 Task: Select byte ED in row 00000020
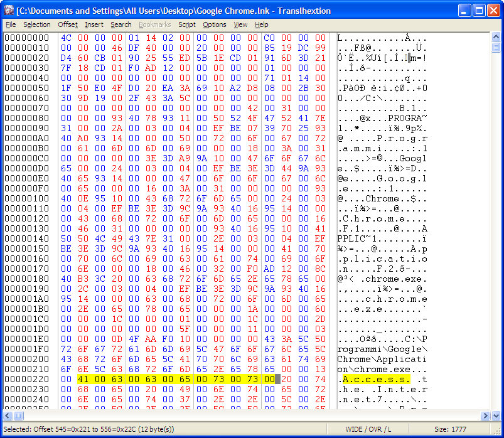click(x=185, y=58)
